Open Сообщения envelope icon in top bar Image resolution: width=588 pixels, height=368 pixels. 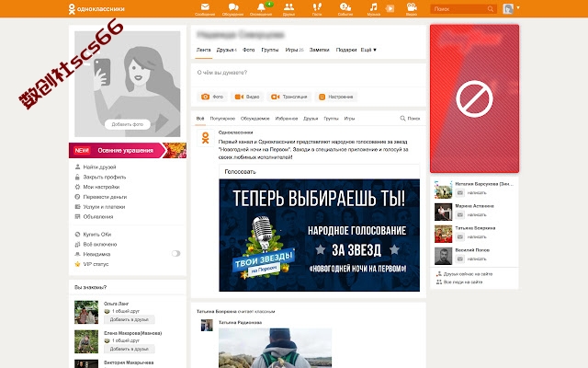(205, 9)
